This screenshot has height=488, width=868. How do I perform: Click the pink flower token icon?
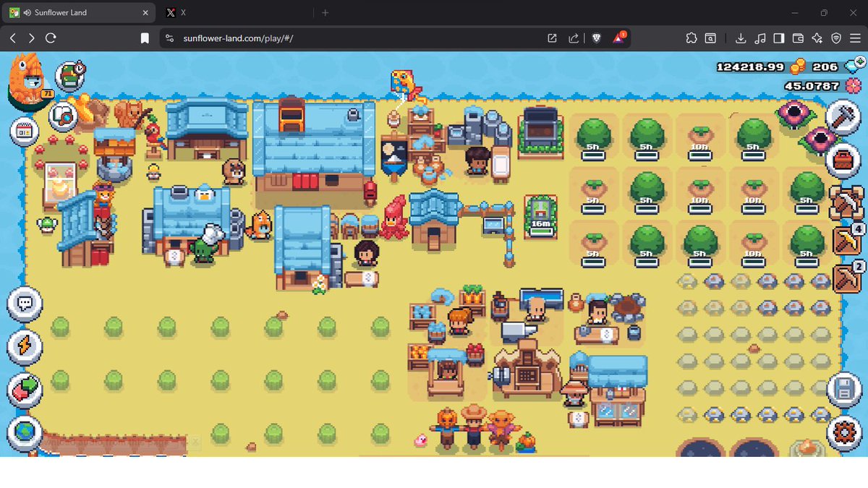(852, 86)
